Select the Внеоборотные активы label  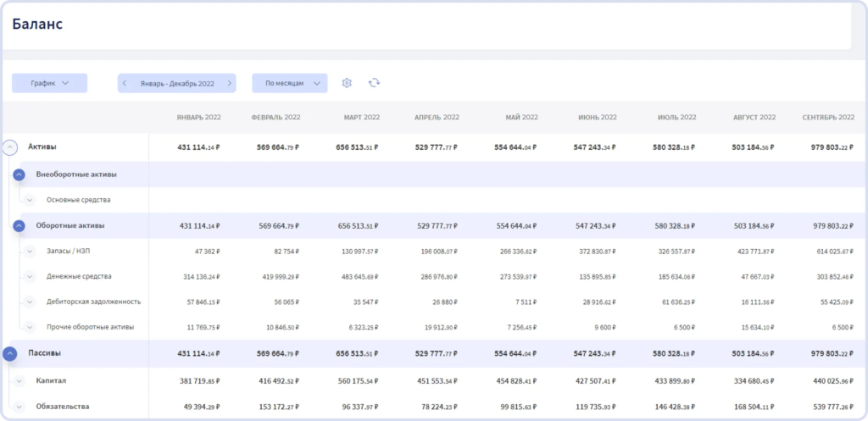[x=76, y=174]
